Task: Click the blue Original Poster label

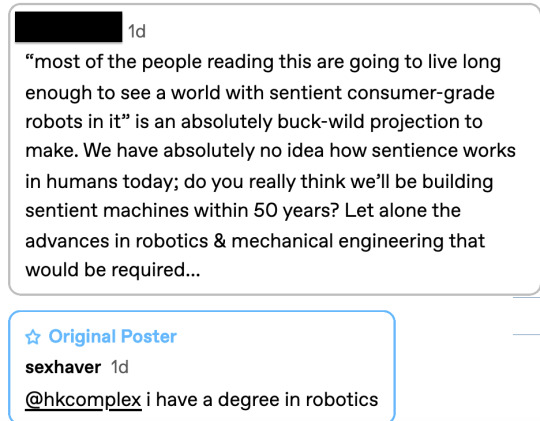Action: click(113, 336)
